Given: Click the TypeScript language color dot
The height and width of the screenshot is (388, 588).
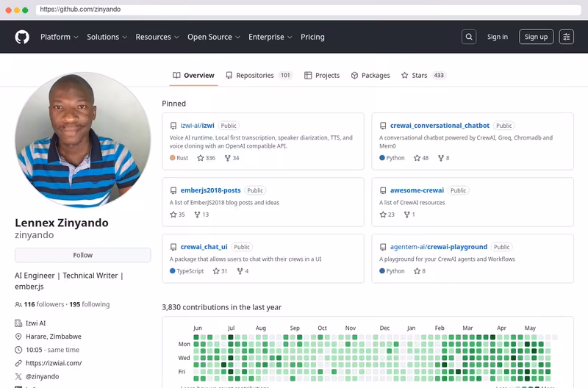Looking at the screenshot, I should (173, 270).
